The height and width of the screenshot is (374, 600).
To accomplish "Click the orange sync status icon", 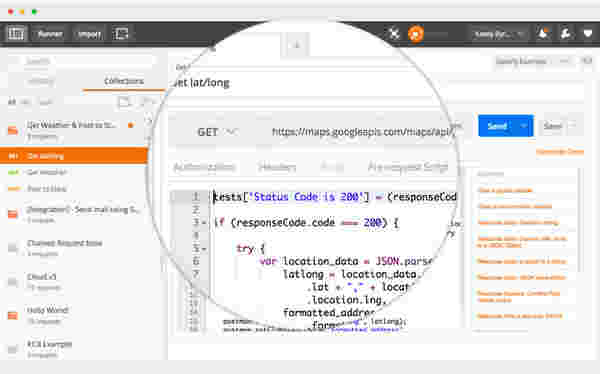I will (416, 34).
